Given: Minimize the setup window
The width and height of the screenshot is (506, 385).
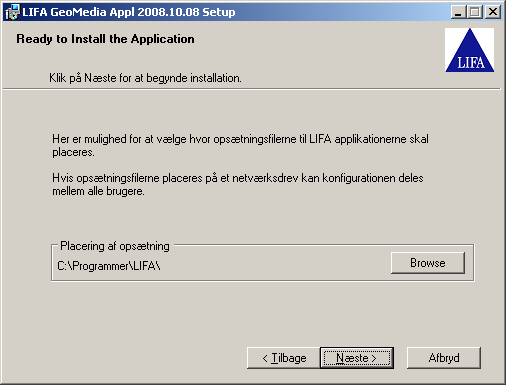Looking at the screenshot, I should pos(458,12).
